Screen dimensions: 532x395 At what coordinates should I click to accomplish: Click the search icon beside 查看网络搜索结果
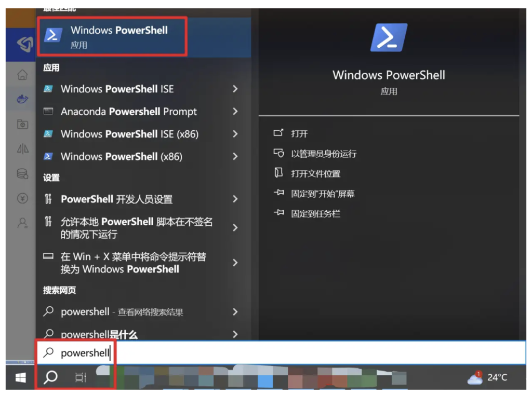[x=48, y=311]
